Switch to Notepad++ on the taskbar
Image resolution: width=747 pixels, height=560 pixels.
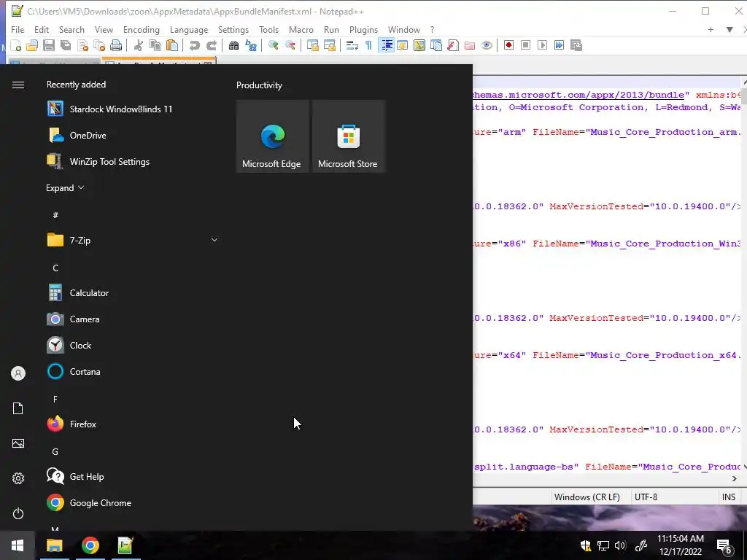pos(125,545)
